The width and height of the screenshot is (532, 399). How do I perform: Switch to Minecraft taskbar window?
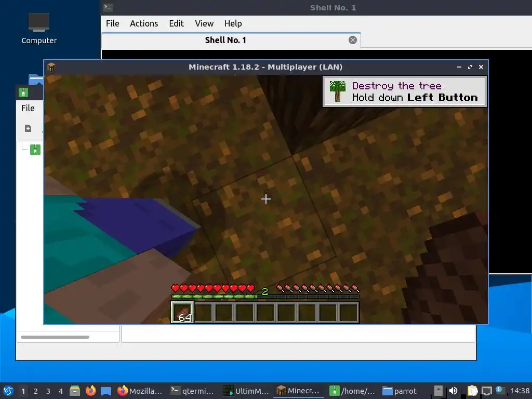coord(298,391)
